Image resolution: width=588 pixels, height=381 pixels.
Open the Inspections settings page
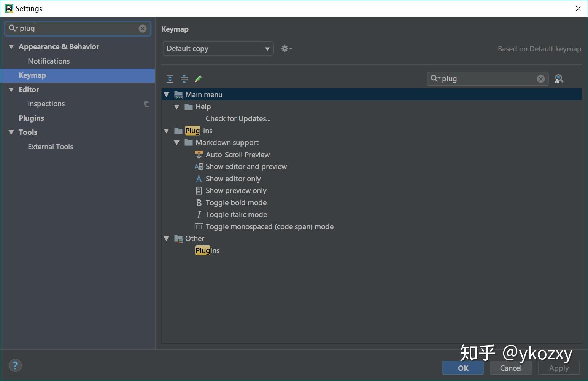pos(46,104)
